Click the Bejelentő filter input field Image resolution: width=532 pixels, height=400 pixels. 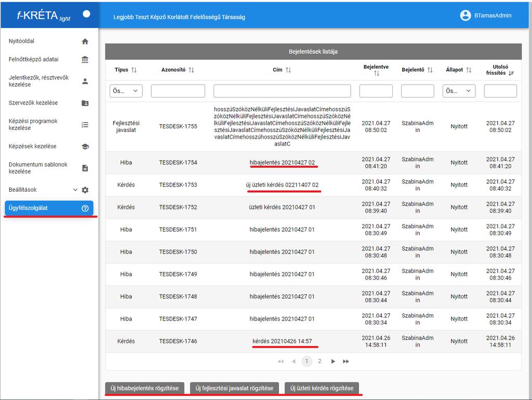(418, 91)
